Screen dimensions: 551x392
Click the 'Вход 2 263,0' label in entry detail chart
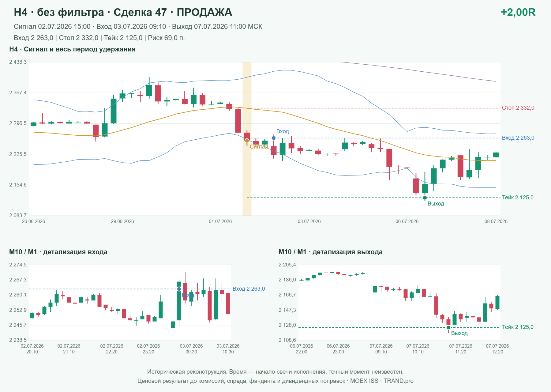point(249,289)
